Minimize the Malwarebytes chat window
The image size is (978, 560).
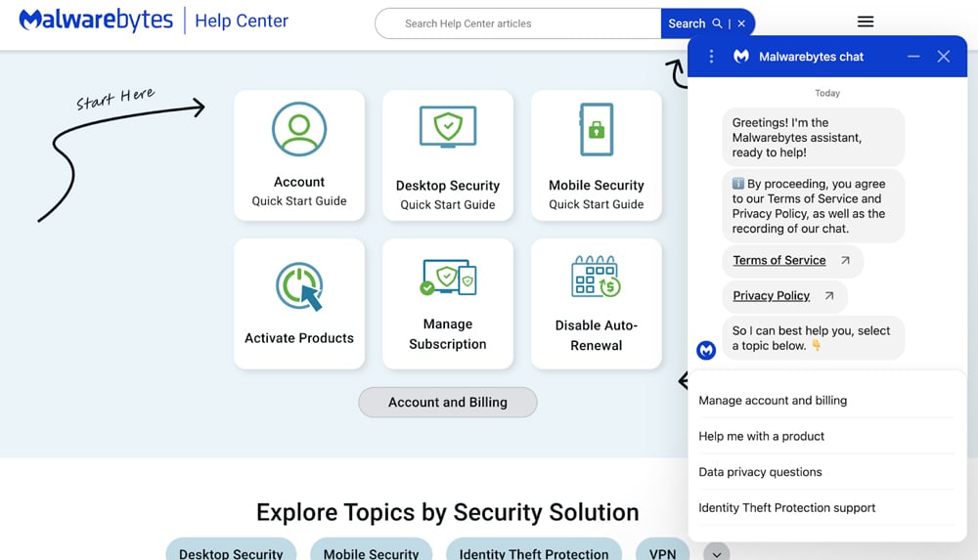point(913,57)
